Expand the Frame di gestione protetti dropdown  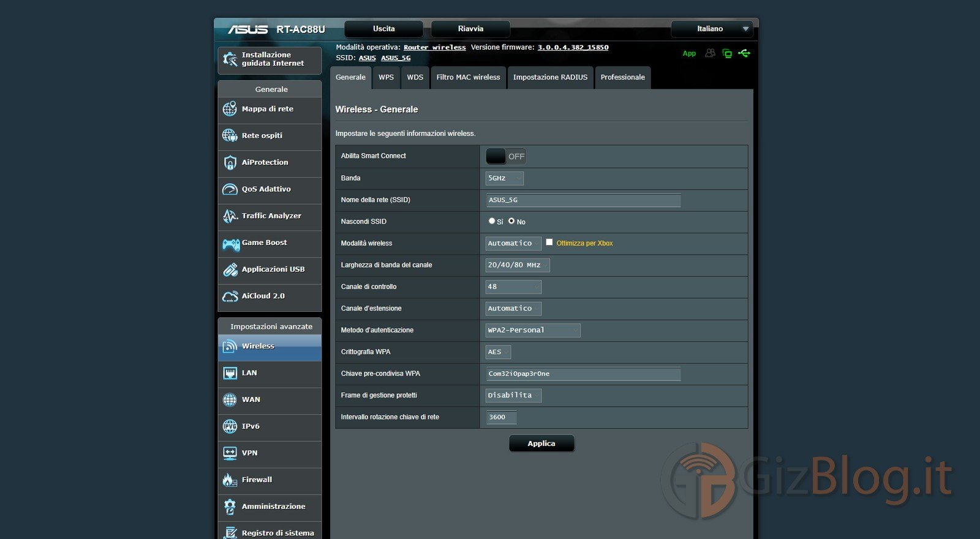513,396
